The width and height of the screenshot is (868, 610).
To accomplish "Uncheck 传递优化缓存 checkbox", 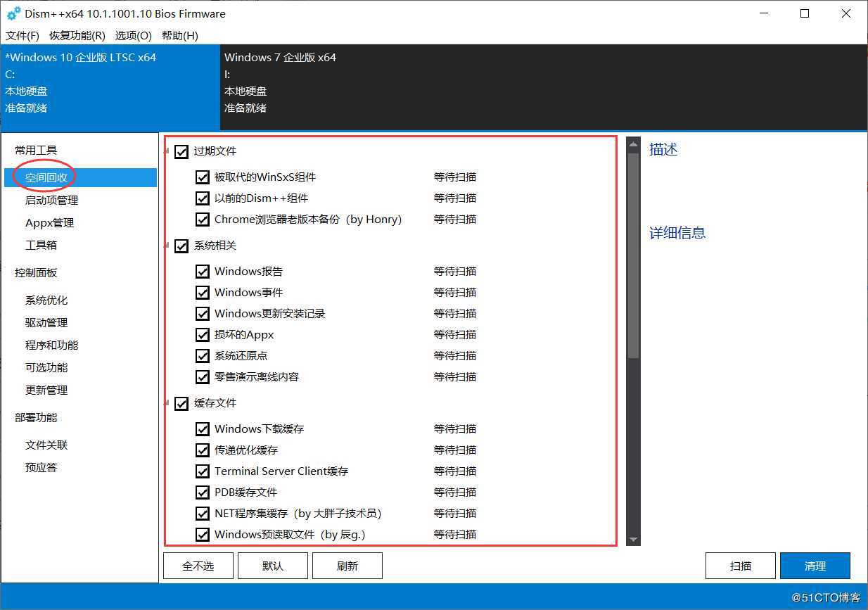I will (203, 450).
